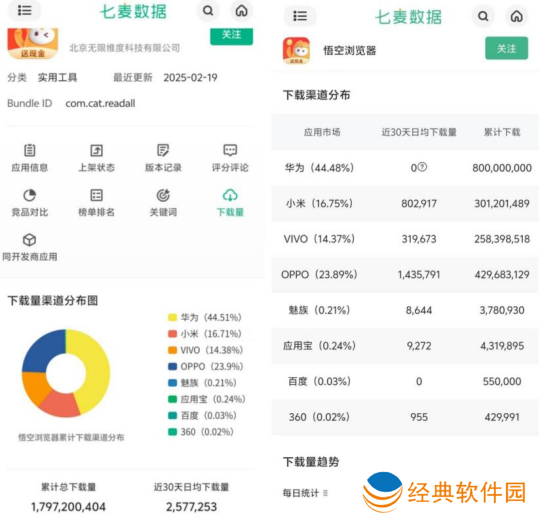The image size is (544, 518).
Task: Click the help icon beside 华为 daily downloads
Action: click(422, 167)
